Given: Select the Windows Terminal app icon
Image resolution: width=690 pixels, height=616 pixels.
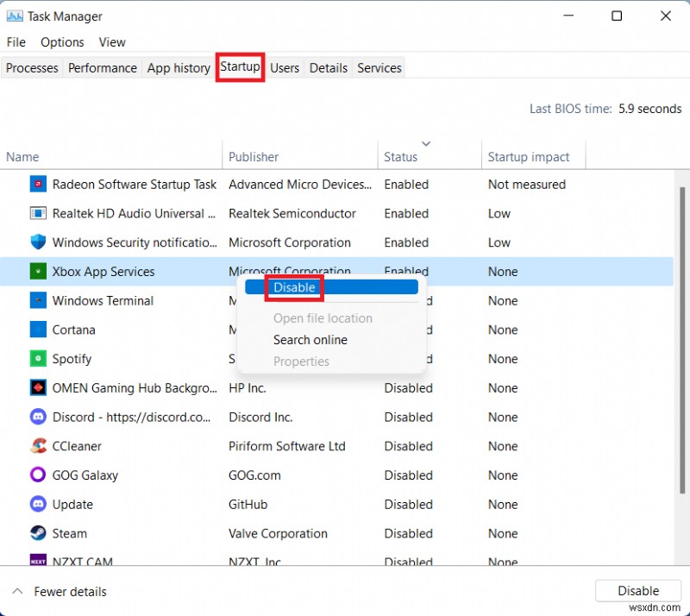Looking at the screenshot, I should (38, 300).
